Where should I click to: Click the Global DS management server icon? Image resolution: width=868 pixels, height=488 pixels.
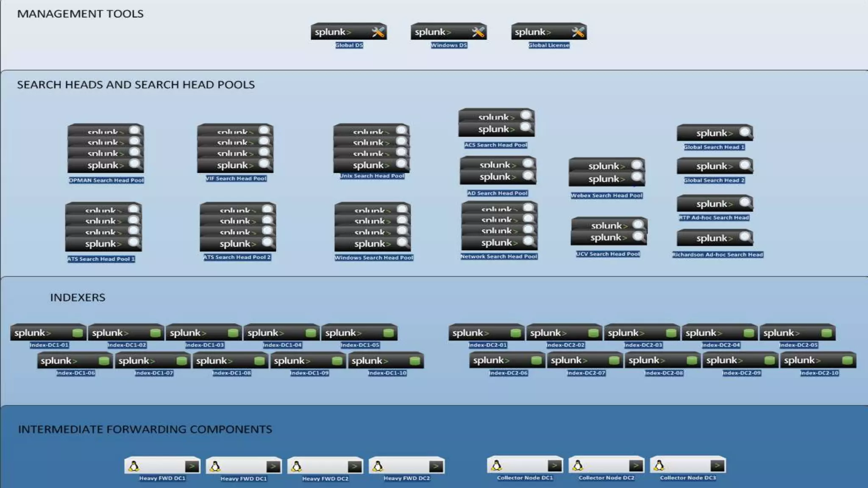348,32
